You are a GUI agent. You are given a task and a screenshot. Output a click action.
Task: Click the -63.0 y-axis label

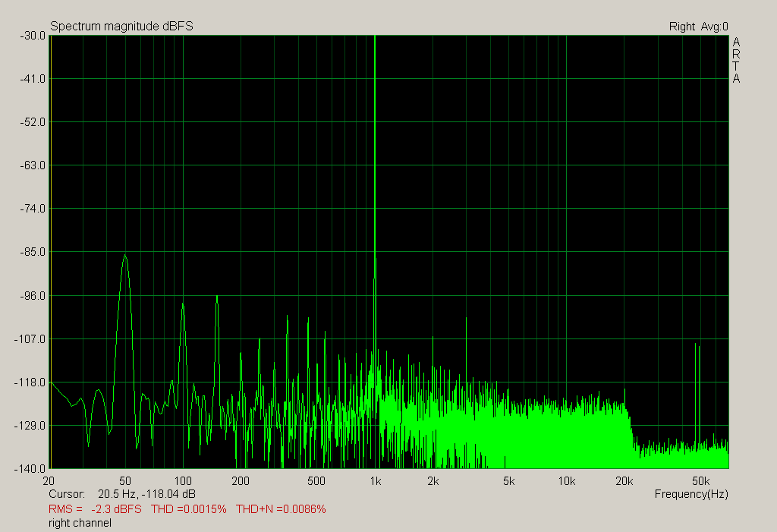pyautogui.click(x=33, y=165)
